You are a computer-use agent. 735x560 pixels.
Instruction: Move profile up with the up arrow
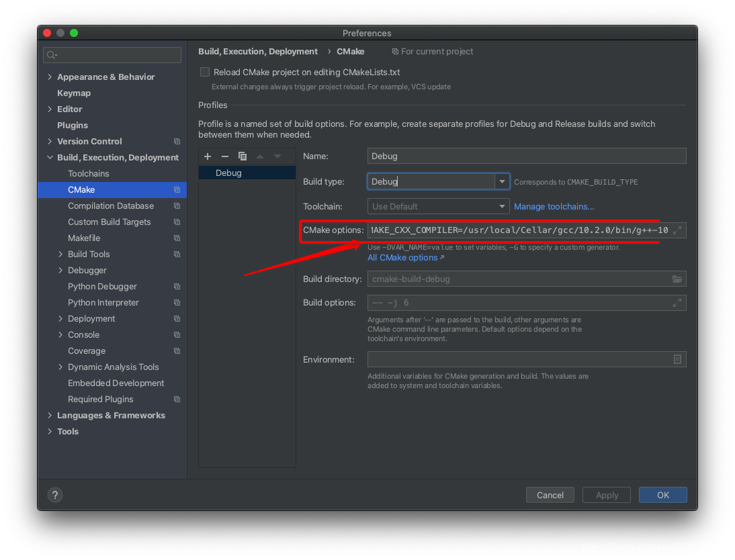point(260,156)
